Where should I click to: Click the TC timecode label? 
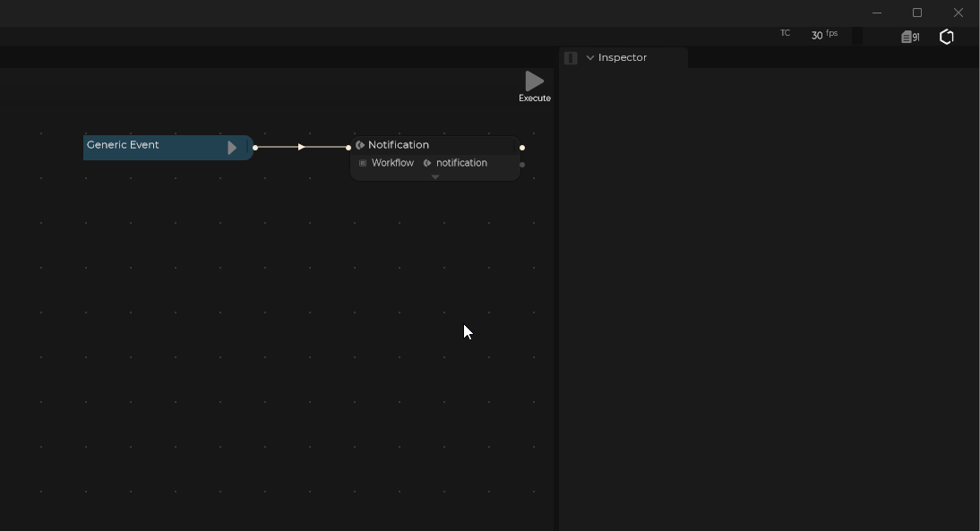[786, 34]
